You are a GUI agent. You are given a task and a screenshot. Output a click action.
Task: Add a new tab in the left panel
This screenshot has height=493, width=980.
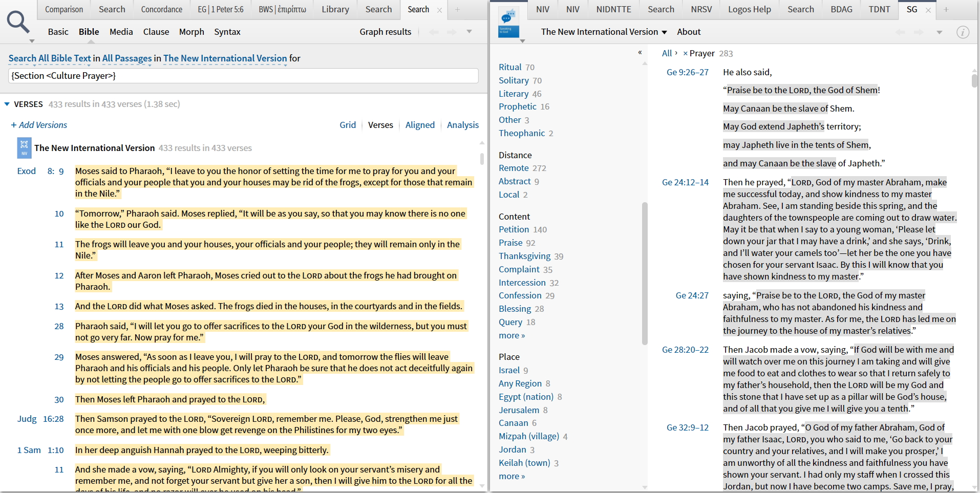[457, 9]
